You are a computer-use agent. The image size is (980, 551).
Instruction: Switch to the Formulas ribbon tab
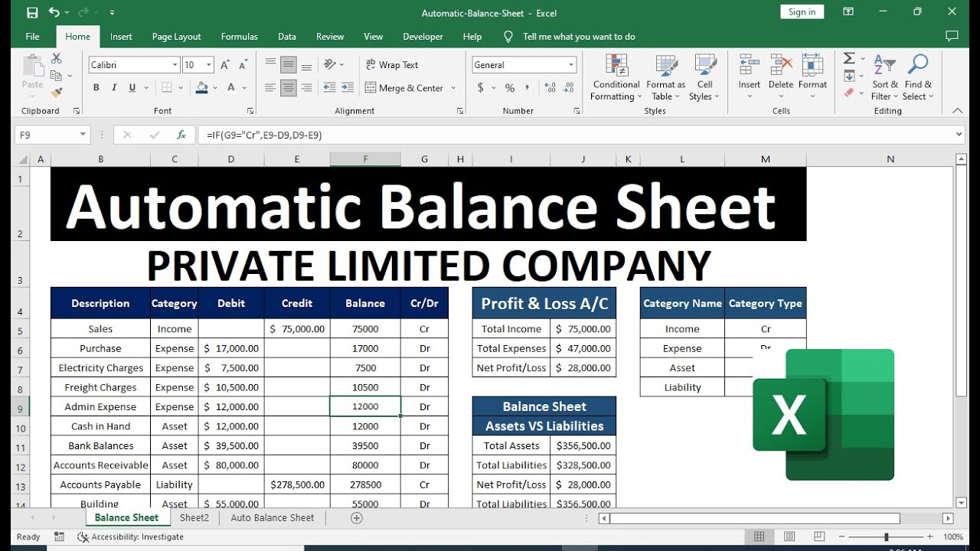pyautogui.click(x=239, y=36)
